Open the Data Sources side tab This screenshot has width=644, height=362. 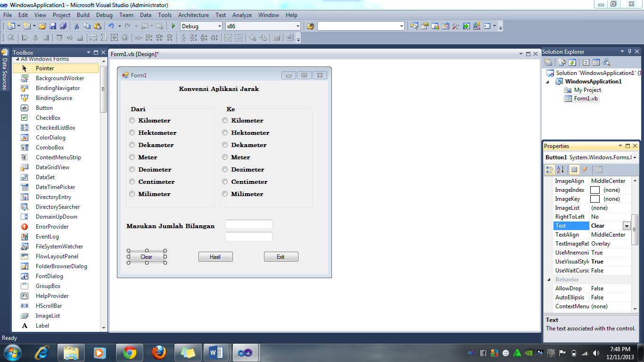[x=5, y=69]
